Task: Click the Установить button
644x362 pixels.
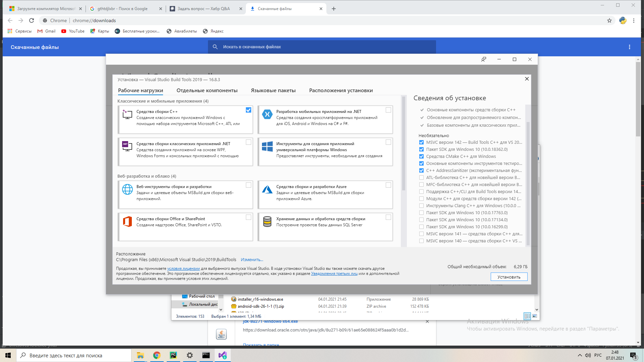Action: [509, 277]
